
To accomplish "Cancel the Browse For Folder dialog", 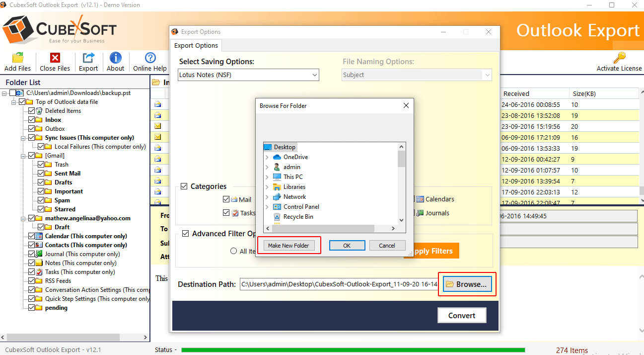I will [x=387, y=246].
